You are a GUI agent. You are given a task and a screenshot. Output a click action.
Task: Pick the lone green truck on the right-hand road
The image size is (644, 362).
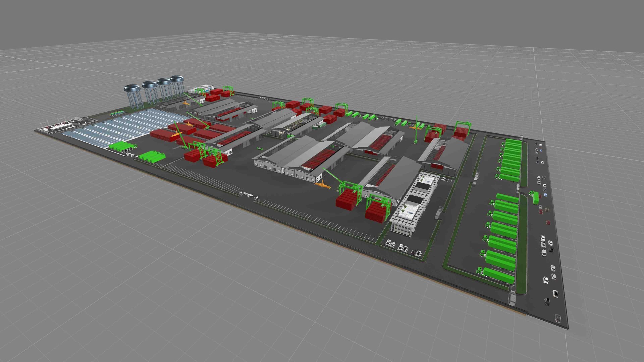pos(534,197)
